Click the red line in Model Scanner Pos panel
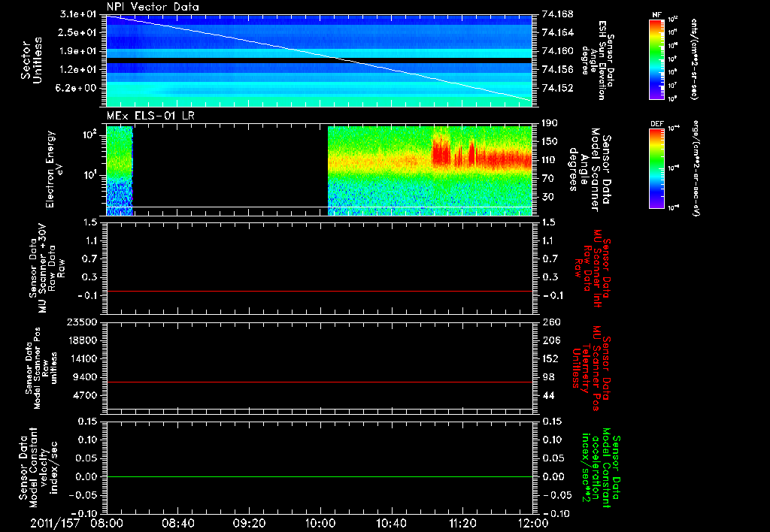Image resolution: width=770 pixels, height=532 pixels. click(x=319, y=382)
